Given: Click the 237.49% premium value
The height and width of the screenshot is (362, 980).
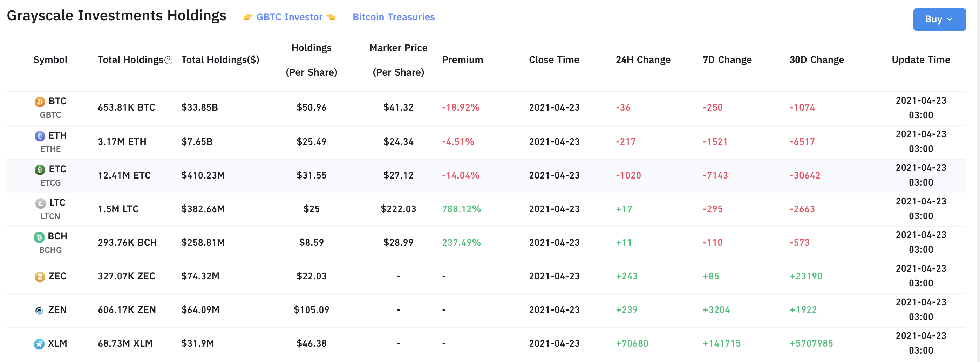Looking at the screenshot, I should coord(462,242).
